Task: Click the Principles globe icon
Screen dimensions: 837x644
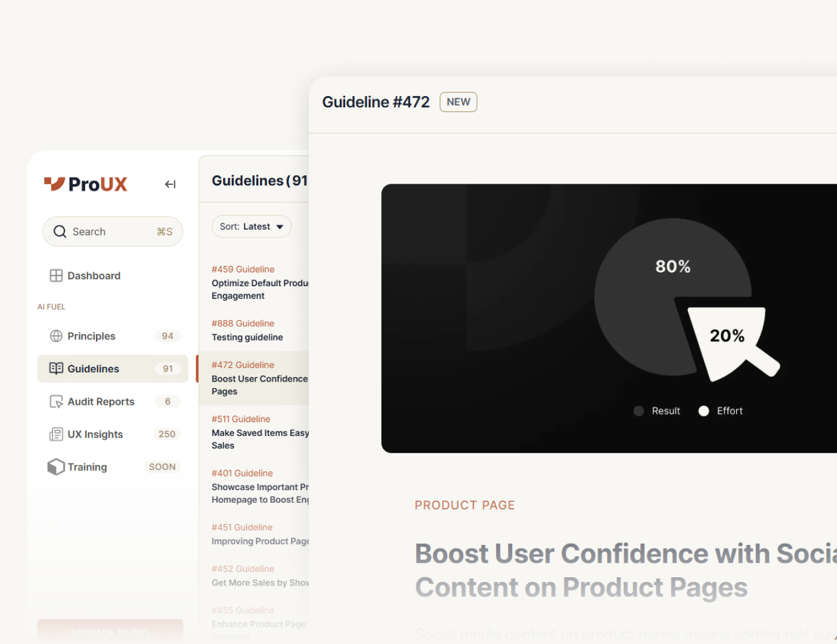Action: [56, 336]
